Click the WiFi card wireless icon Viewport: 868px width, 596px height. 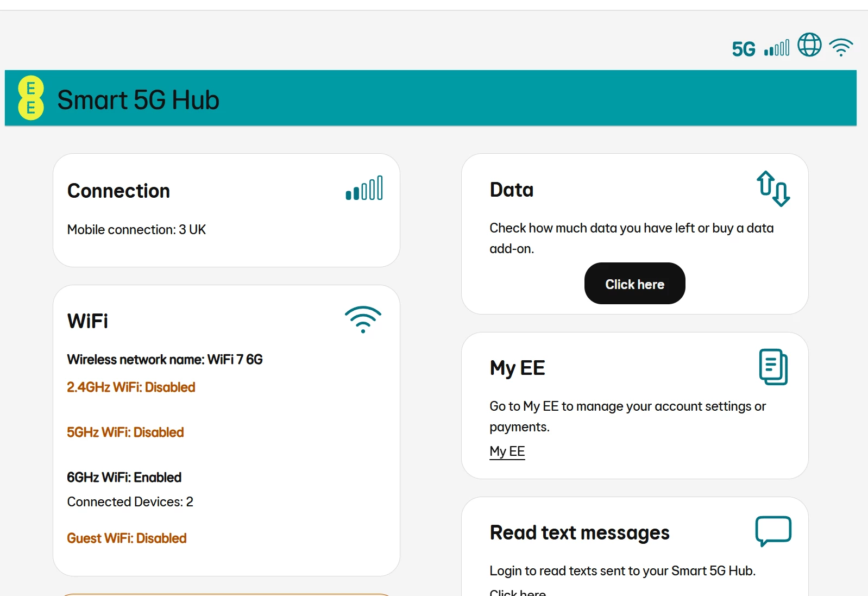click(x=363, y=319)
